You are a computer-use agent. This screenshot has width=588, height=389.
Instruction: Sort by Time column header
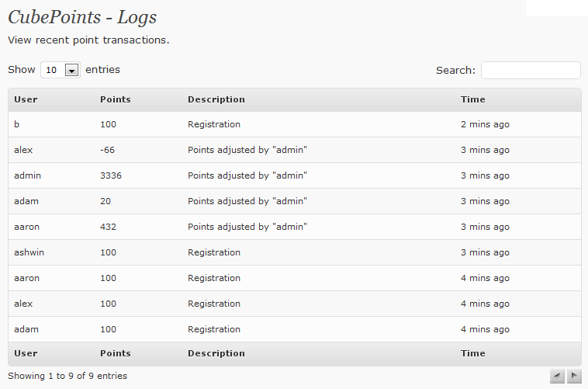472,99
